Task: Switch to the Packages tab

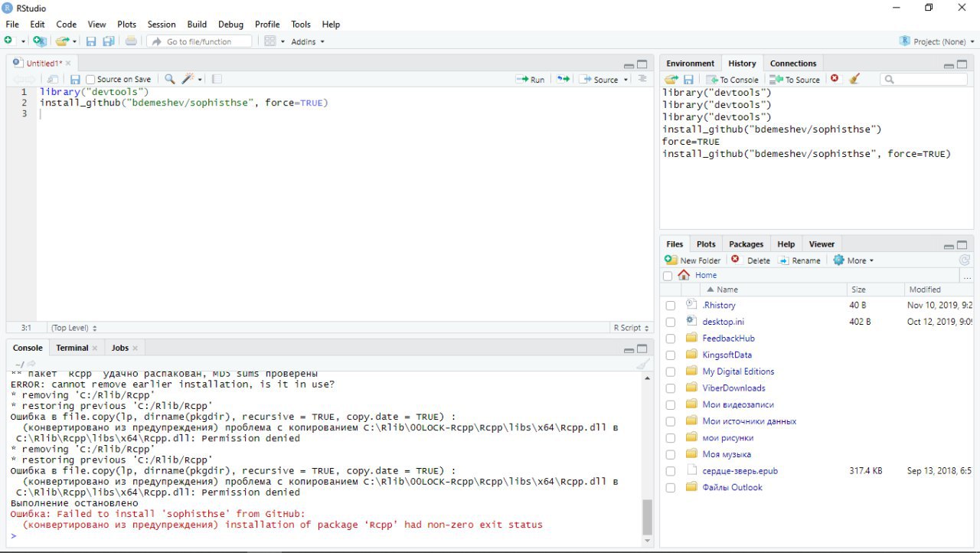Action: pos(746,244)
